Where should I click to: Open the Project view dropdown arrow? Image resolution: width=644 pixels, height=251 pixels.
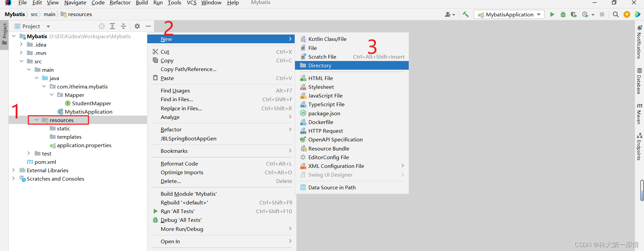(48, 26)
